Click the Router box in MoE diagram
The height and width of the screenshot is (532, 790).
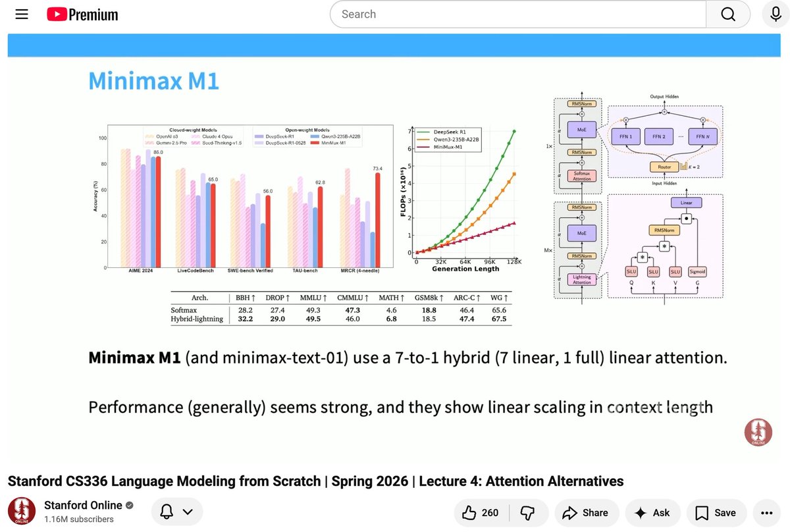coord(664,168)
